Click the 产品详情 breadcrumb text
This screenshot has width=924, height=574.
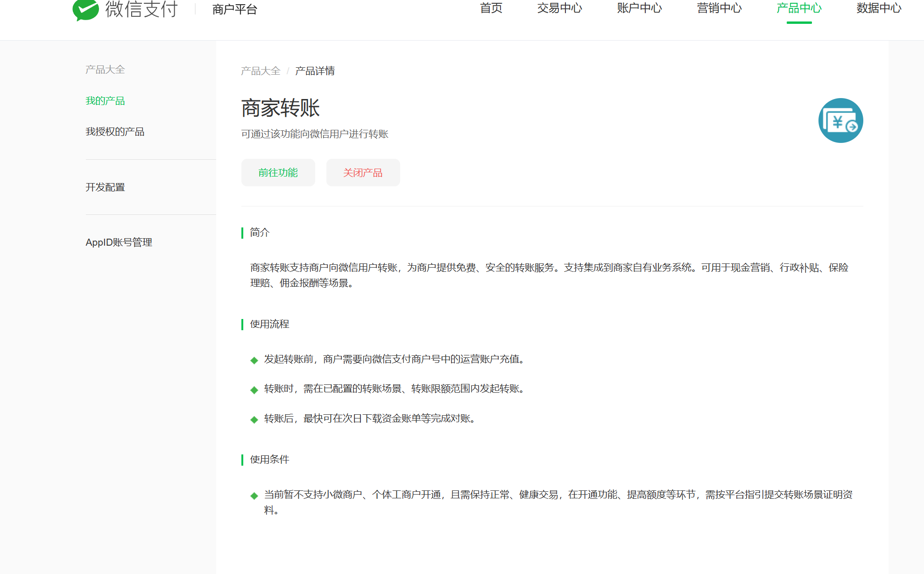click(x=315, y=71)
